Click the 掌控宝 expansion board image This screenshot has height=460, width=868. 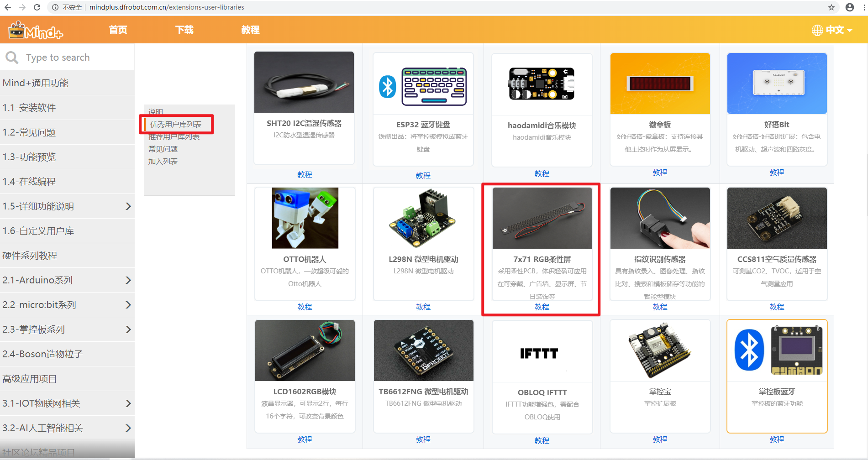coord(660,350)
